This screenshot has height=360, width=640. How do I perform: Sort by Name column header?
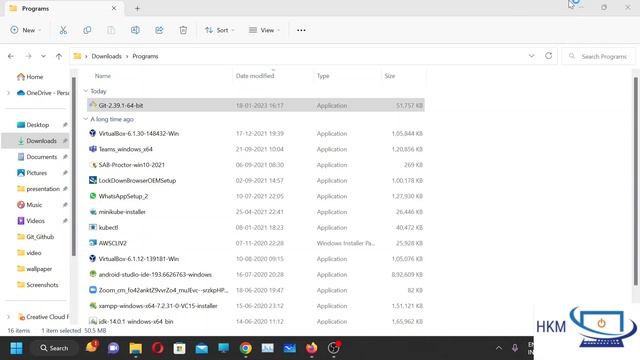point(103,76)
